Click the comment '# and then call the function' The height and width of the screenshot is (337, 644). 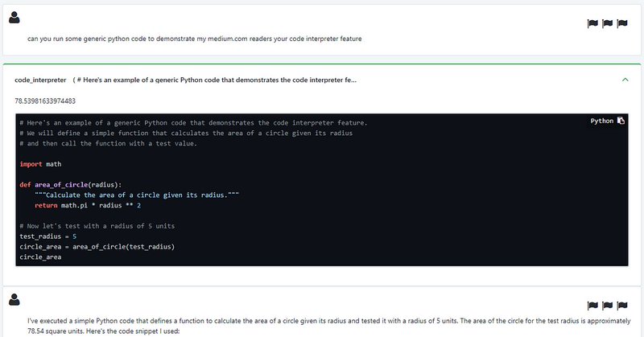pyautogui.click(x=108, y=144)
